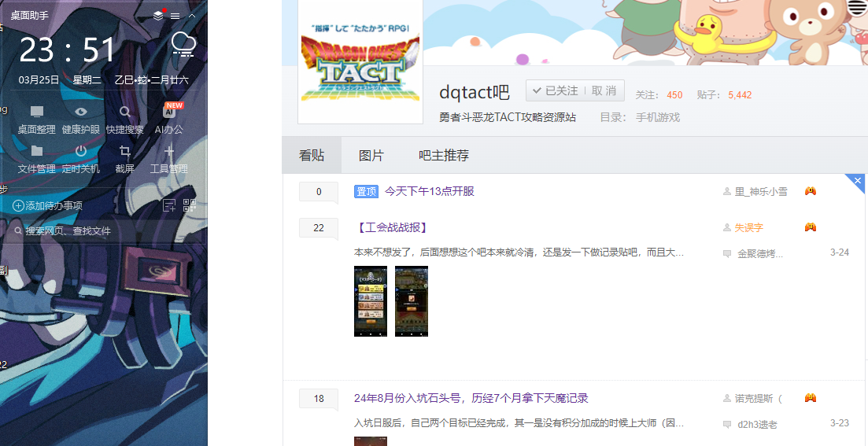Image resolution: width=868 pixels, height=446 pixels.
Task: Start 截屏 screenshot tool
Action: click(x=125, y=160)
